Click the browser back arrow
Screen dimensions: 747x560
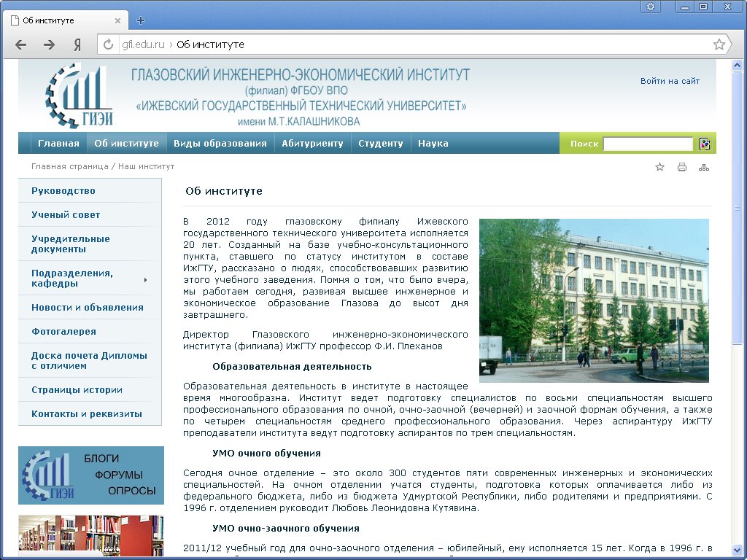tap(21, 44)
